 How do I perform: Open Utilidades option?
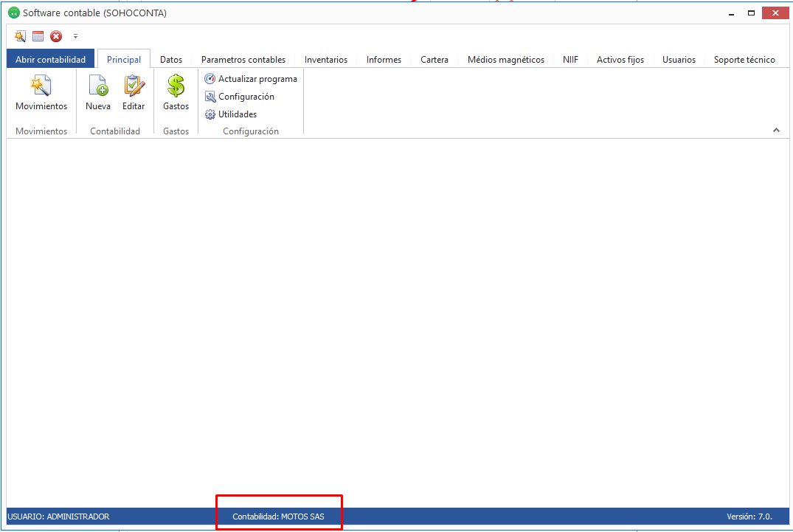[x=231, y=114]
